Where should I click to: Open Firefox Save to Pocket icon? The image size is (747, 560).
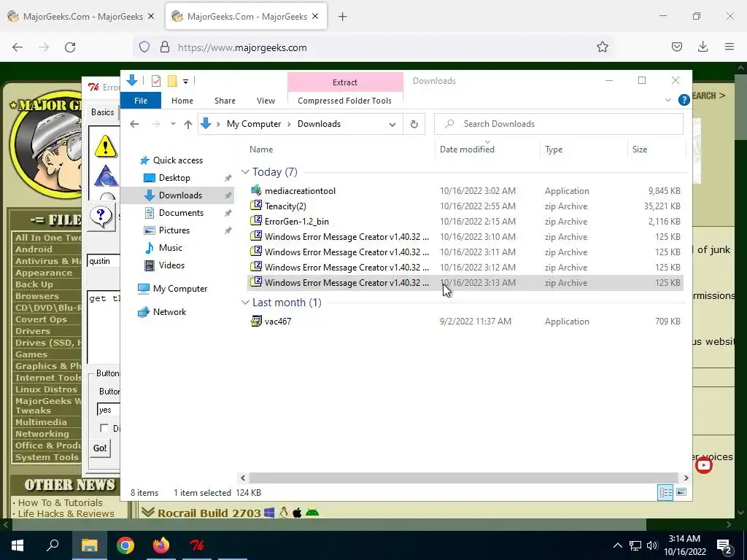(x=676, y=47)
